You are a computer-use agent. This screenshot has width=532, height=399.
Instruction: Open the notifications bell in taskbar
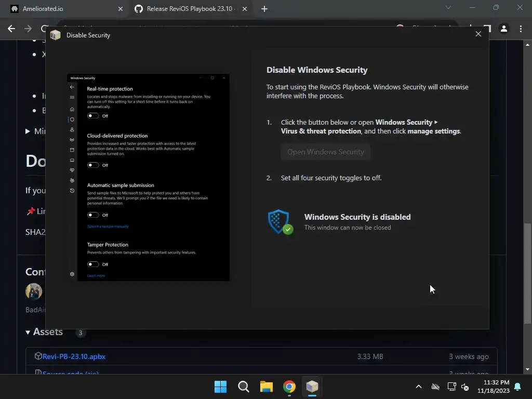click(518, 387)
